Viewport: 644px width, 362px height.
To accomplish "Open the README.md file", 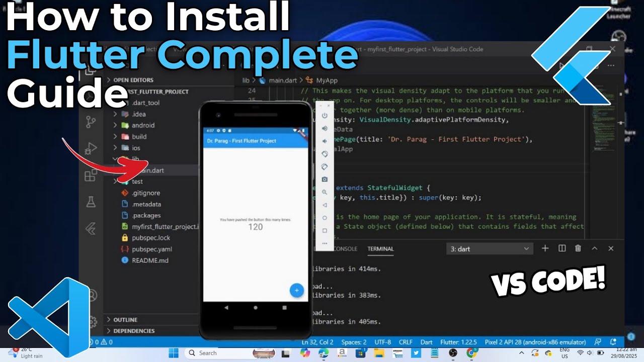I will (x=150, y=260).
